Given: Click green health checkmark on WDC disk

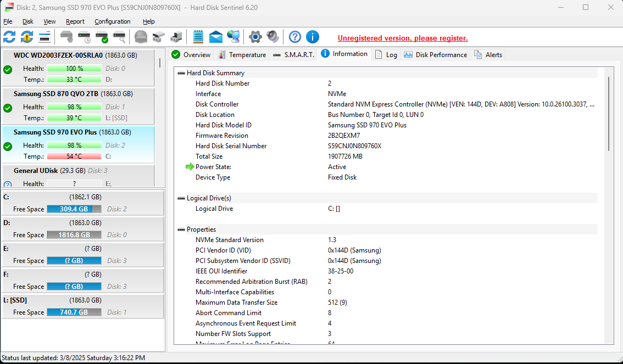Looking at the screenshot, I should click(x=8, y=70).
